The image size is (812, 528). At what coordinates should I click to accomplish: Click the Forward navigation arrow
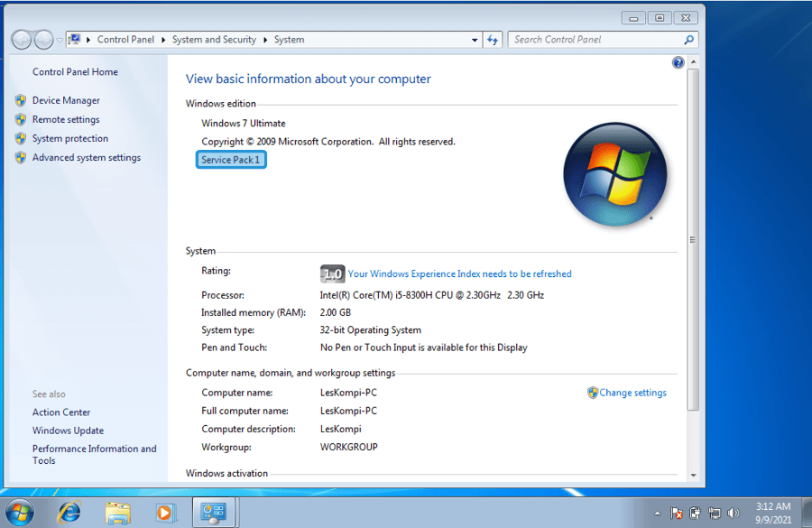pos(43,40)
